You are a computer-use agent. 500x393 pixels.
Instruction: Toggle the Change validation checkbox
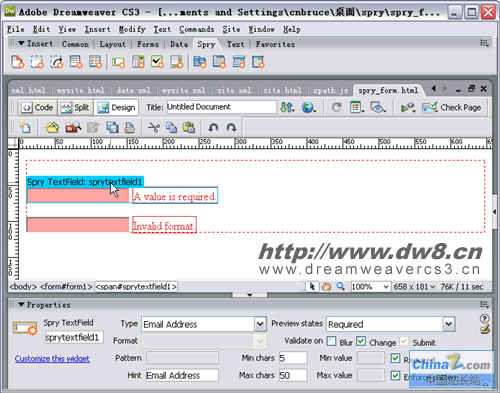point(361,341)
